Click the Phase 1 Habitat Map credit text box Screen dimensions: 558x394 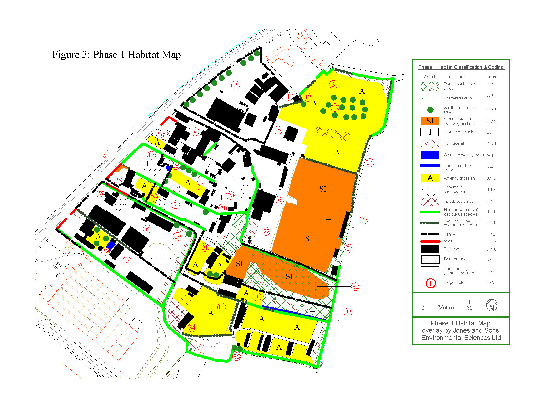pyautogui.click(x=461, y=331)
